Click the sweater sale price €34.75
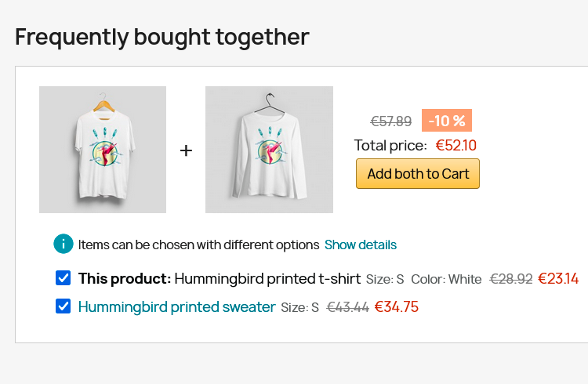588x384 pixels. [397, 307]
